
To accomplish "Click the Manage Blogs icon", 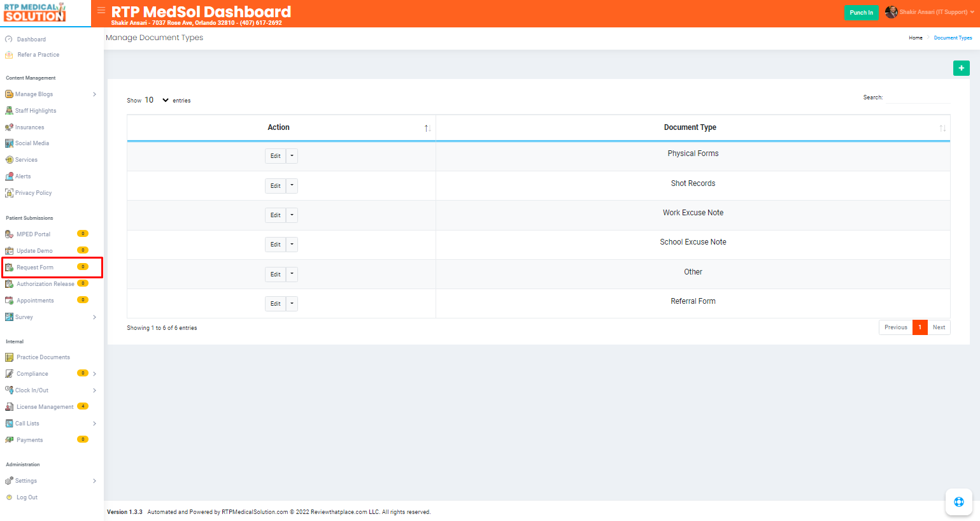I will [x=9, y=94].
